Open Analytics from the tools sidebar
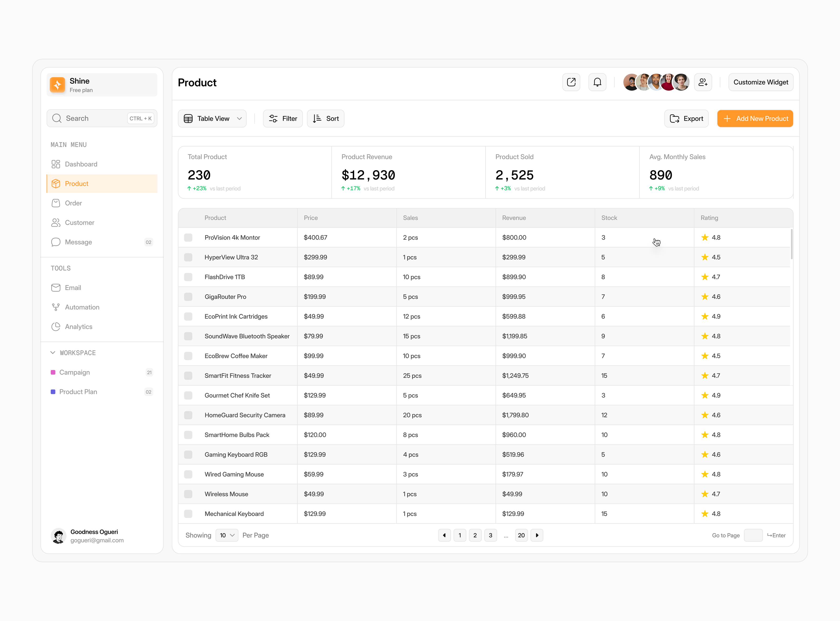The image size is (840, 621). [x=78, y=327]
